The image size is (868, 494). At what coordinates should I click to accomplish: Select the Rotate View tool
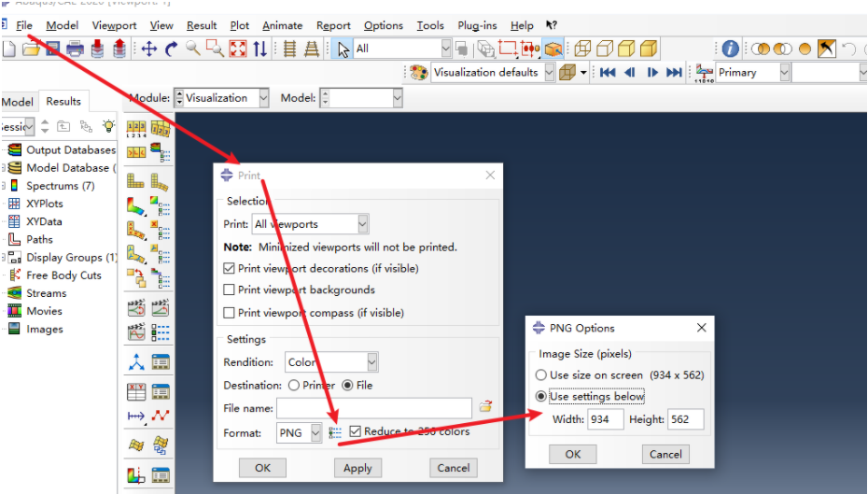point(171,49)
